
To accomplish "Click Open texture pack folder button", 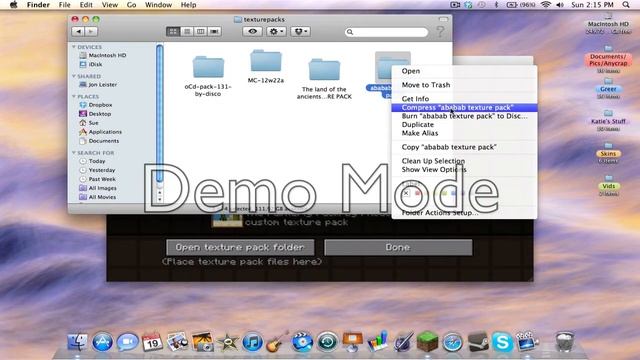I will pyautogui.click(x=240, y=247).
